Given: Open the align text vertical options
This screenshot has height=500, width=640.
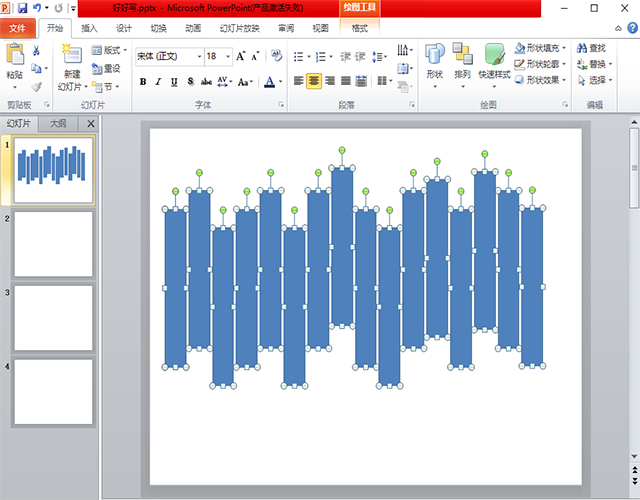Looking at the screenshot, I should 405,68.
